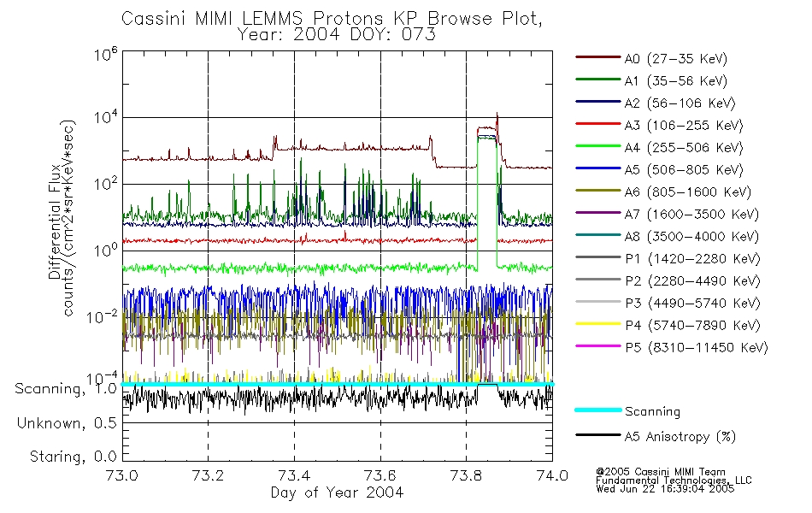Click the blue A5 legend line
Screen dimensions: 812x513
(x=598, y=168)
